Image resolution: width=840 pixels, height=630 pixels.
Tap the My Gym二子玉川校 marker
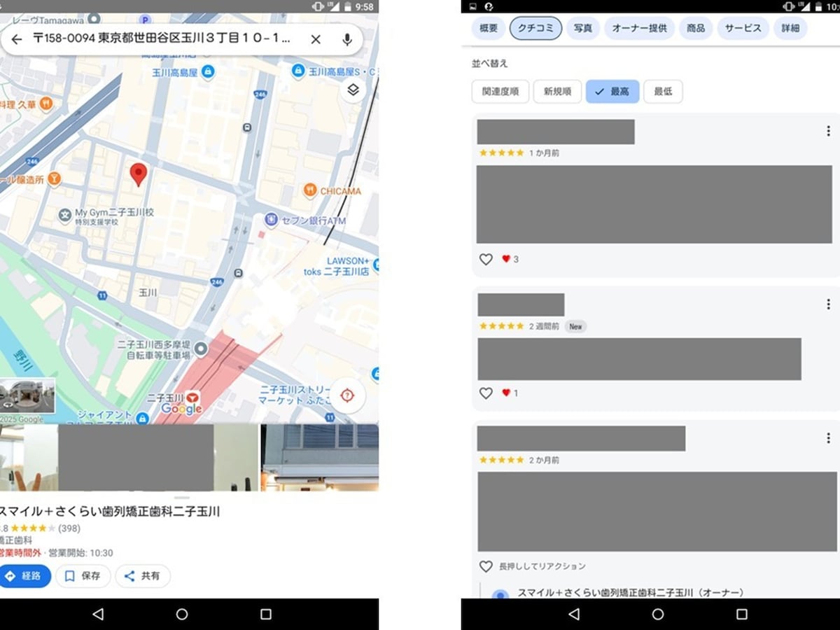(65, 215)
